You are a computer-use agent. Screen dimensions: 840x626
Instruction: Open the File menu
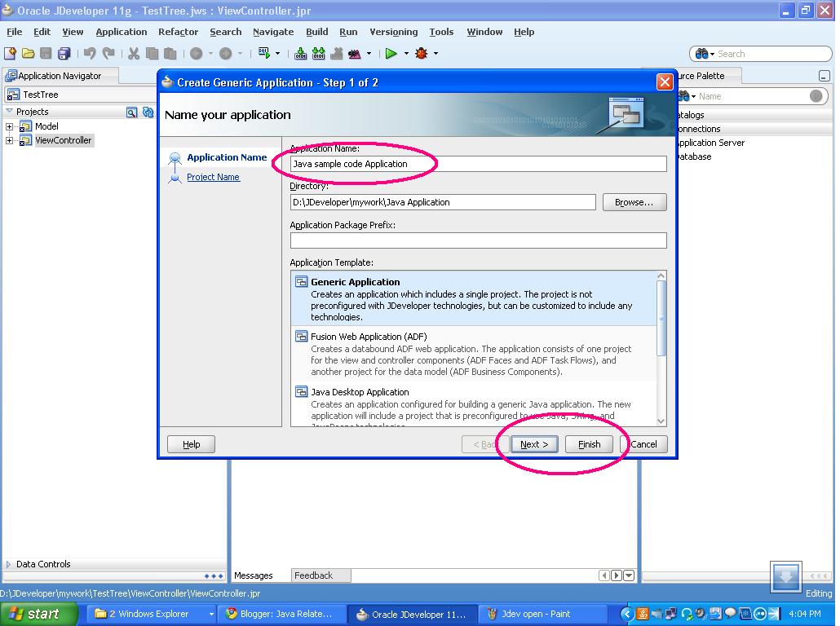pos(15,32)
